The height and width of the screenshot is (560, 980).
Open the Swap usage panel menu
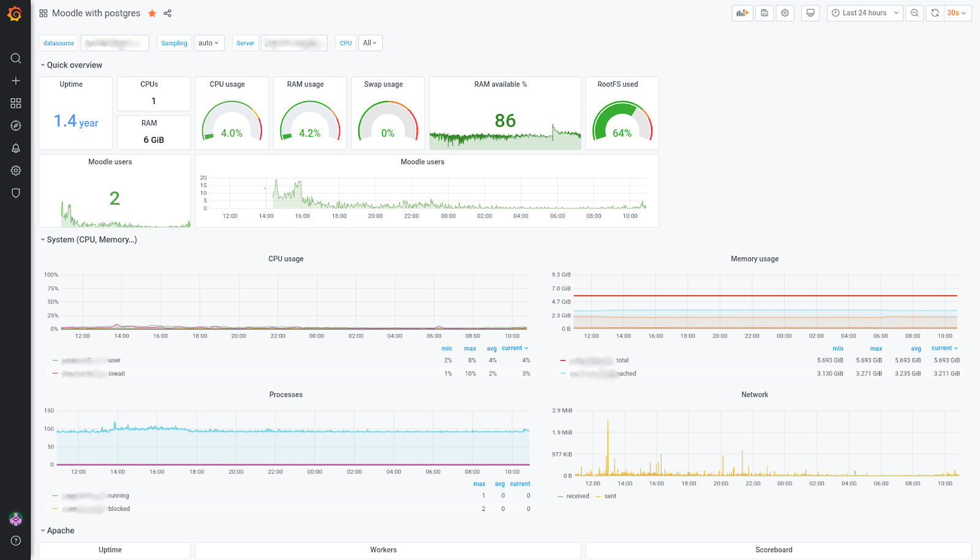[383, 85]
